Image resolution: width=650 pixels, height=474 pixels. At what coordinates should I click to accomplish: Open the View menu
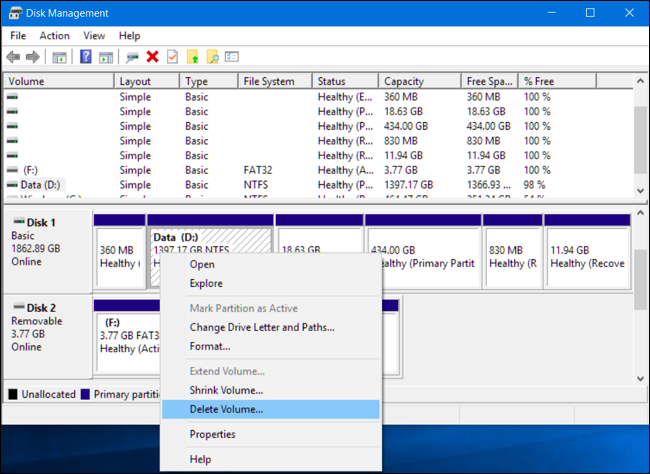click(94, 36)
